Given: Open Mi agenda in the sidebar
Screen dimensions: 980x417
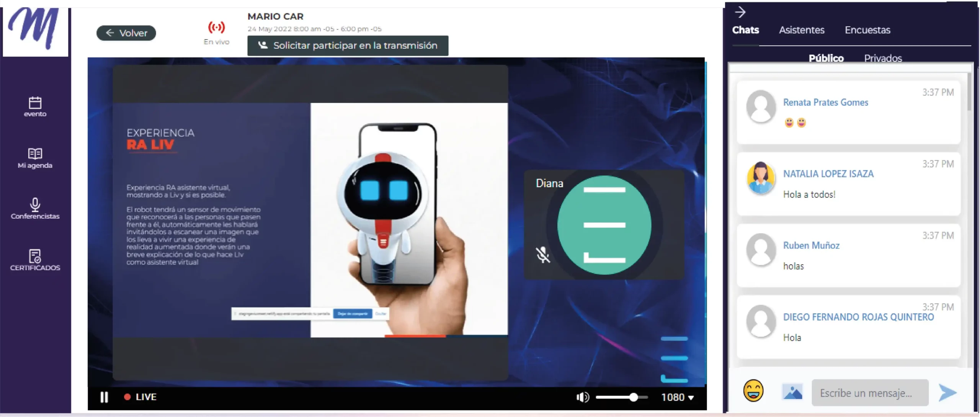Looking at the screenshot, I should [35, 154].
